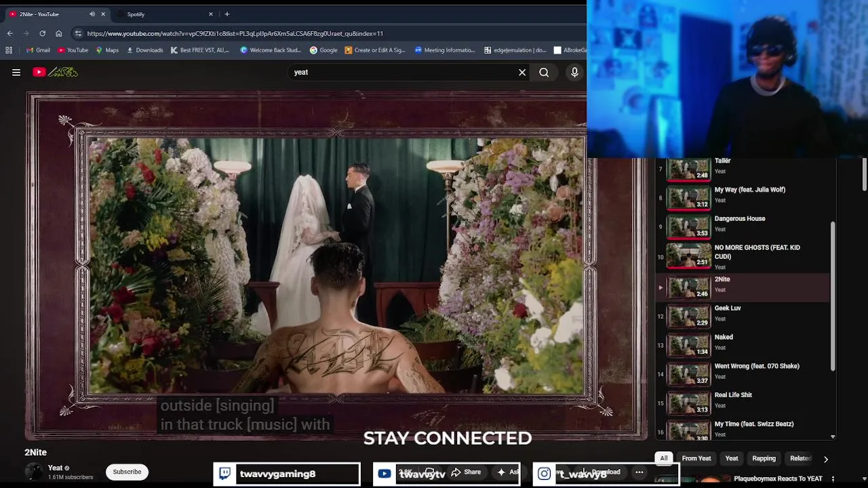Viewport: 868px width, 488px height.
Task: Click the magnifier search button
Action: tap(544, 73)
